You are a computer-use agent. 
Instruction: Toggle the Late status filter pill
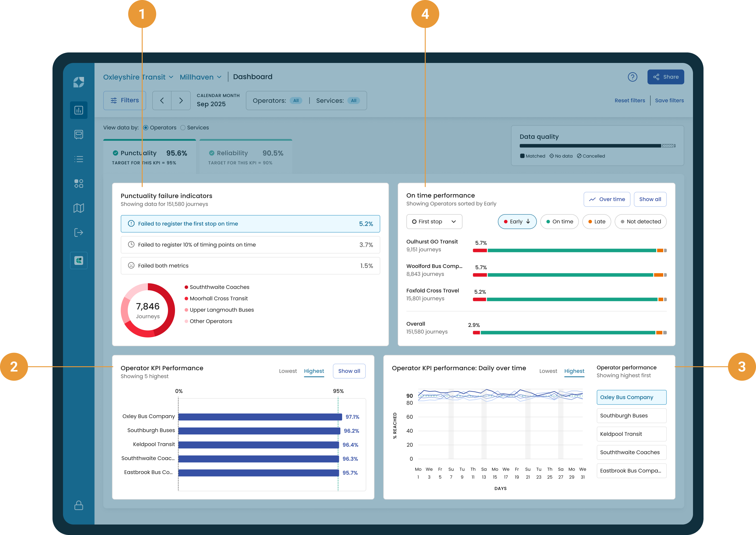[596, 222]
